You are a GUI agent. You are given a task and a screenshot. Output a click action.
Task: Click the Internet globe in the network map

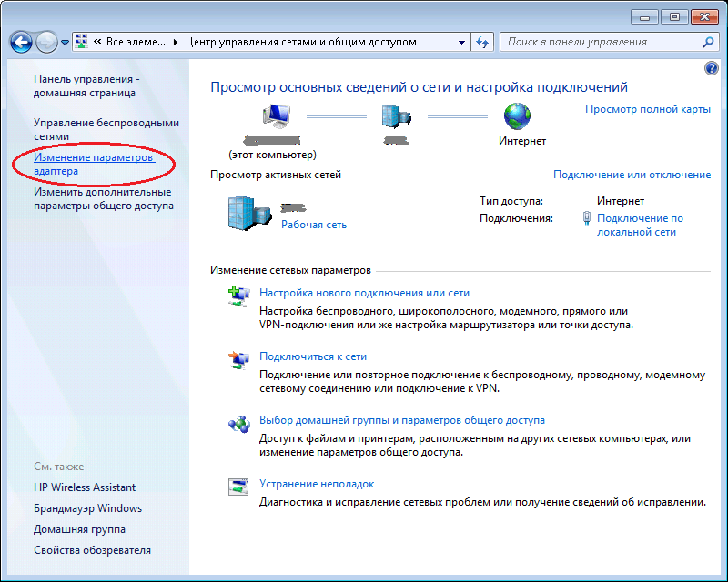click(x=516, y=116)
